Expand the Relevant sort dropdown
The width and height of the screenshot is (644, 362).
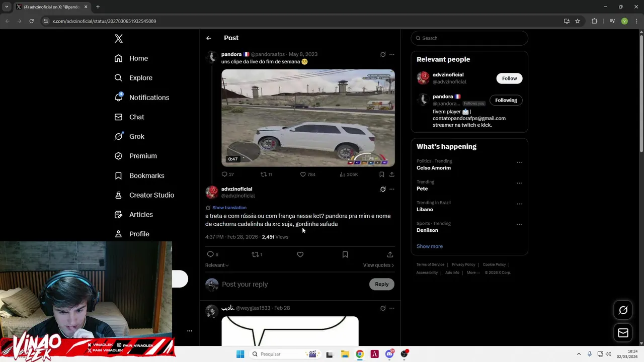(217, 265)
